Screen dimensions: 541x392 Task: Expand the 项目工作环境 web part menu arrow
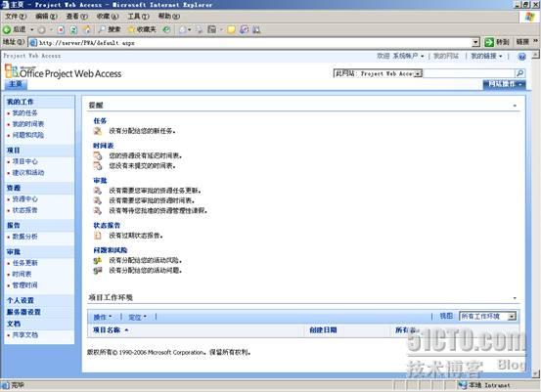tap(515, 298)
